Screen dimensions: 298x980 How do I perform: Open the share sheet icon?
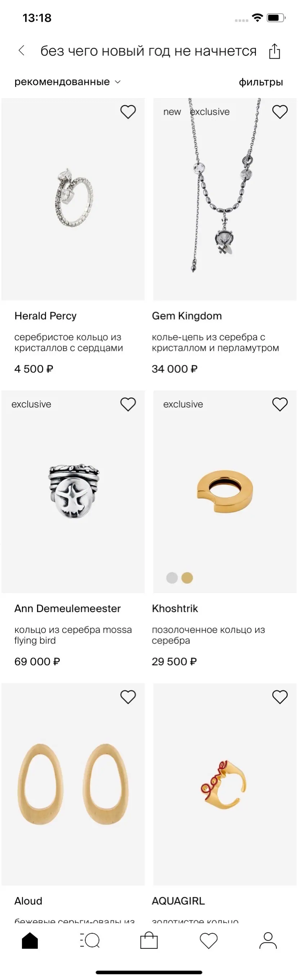click(274, 51)
